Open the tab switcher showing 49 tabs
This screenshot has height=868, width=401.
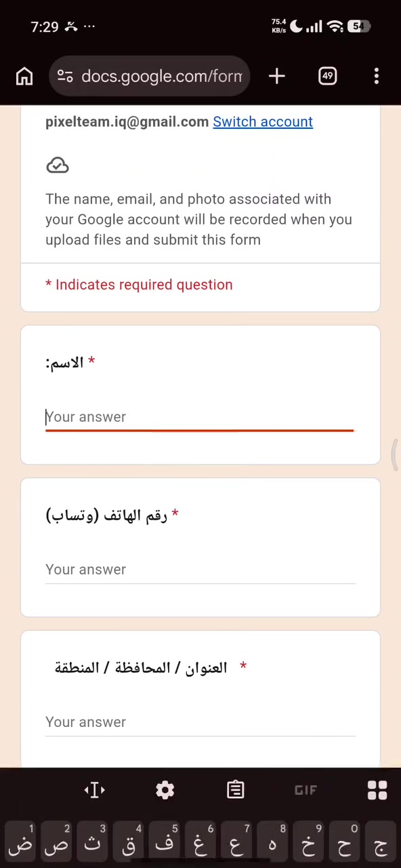pos(328,76)
